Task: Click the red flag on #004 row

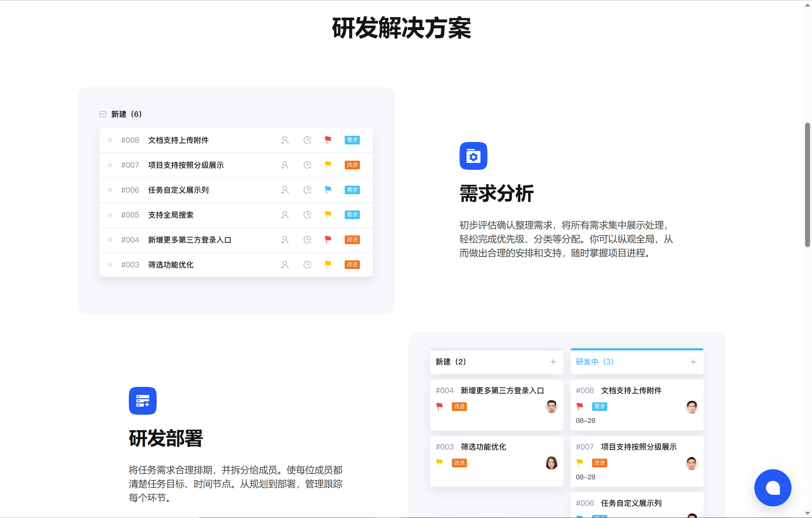Action: coord(328,239)
